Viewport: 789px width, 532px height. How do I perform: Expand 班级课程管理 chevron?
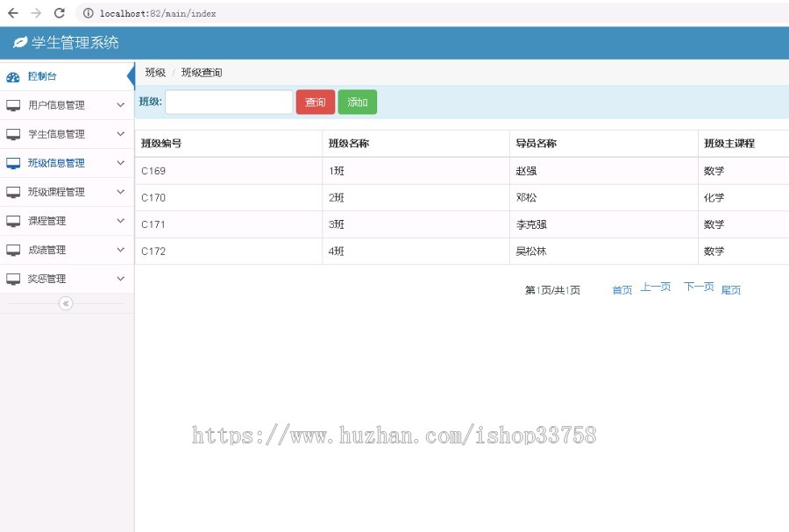tap(121, 192)
